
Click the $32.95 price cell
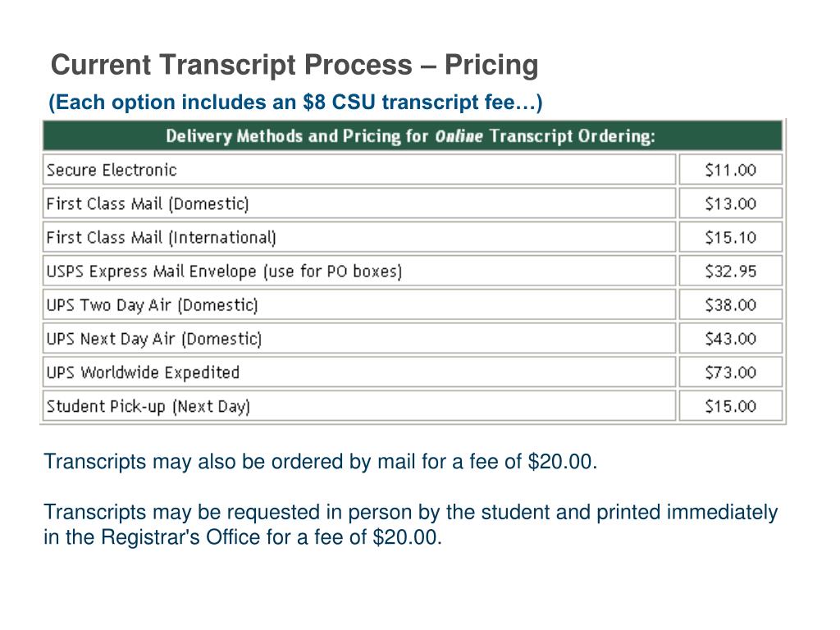[x=730, y=271]
